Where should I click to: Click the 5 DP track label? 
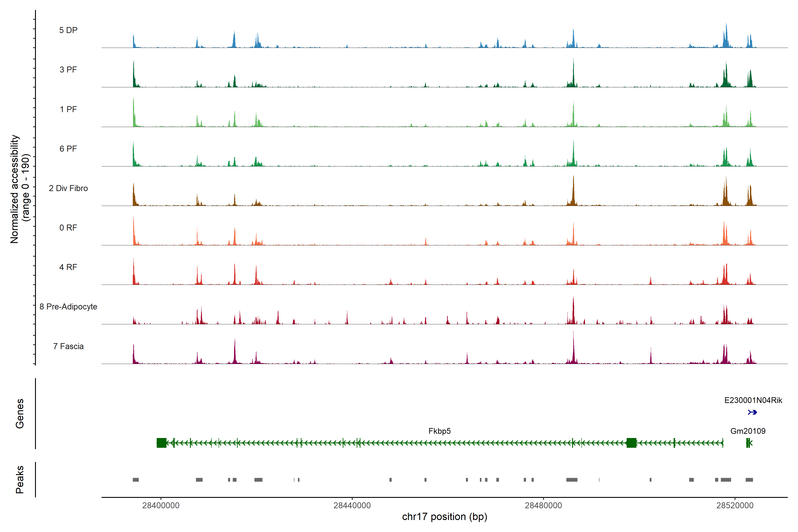(68, 30)
